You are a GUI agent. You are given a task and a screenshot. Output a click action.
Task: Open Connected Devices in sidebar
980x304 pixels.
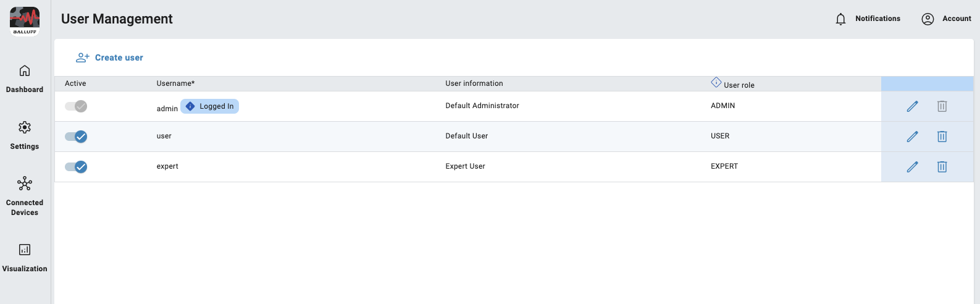coord(25,196)
